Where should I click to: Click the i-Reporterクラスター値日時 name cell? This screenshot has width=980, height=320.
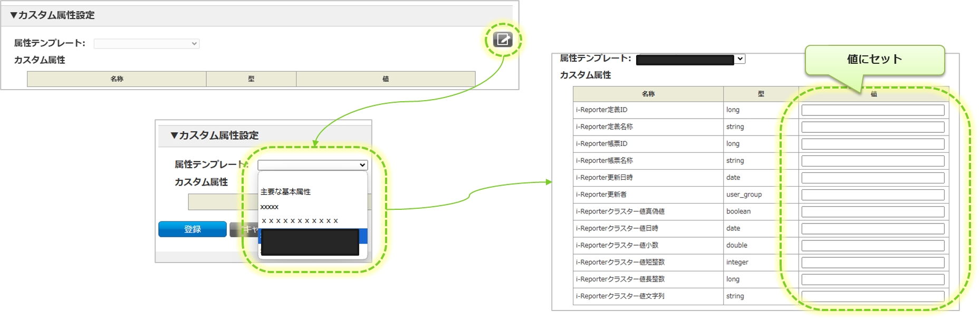(648, 228)
